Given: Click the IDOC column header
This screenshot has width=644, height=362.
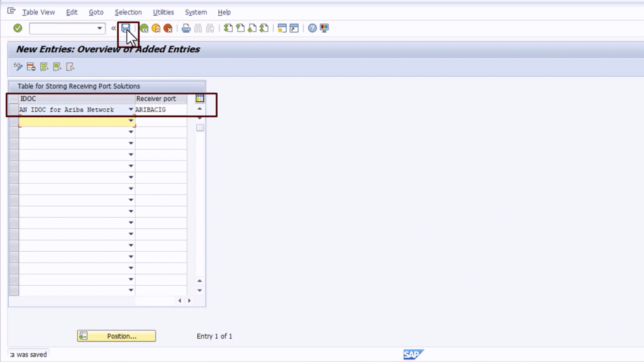Looking at the screenshot, I should 77,99.
